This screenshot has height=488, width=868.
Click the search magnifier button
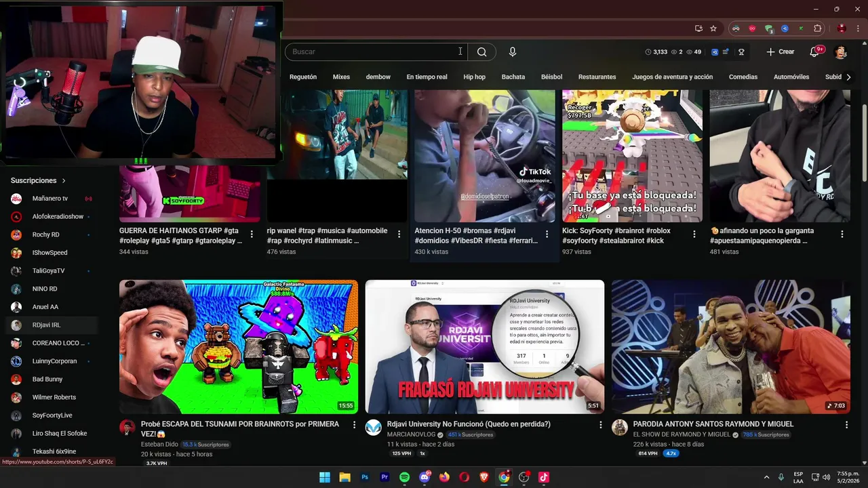click(x=481, y=52)
